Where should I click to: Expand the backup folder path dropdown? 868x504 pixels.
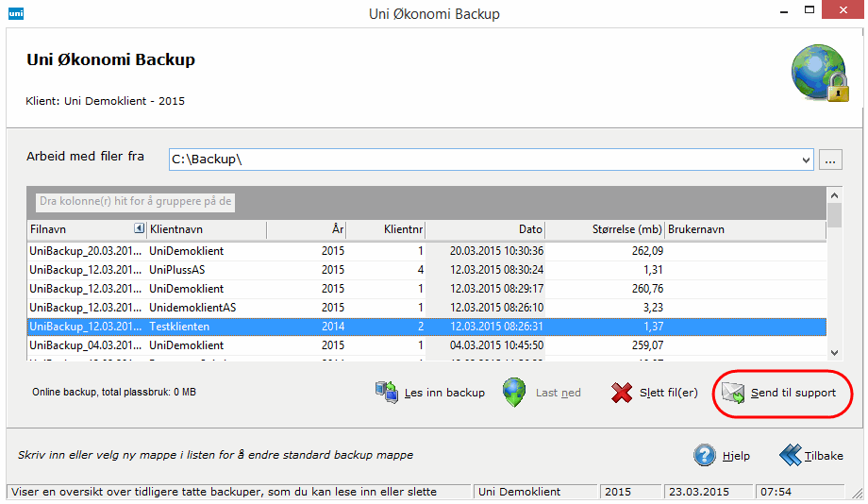coord(806,160)
